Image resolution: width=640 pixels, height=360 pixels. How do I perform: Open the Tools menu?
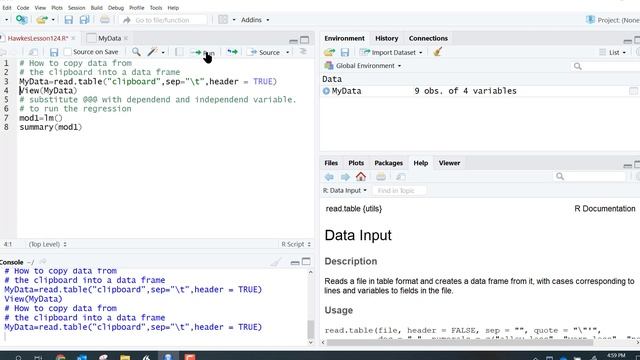(156, 8)
